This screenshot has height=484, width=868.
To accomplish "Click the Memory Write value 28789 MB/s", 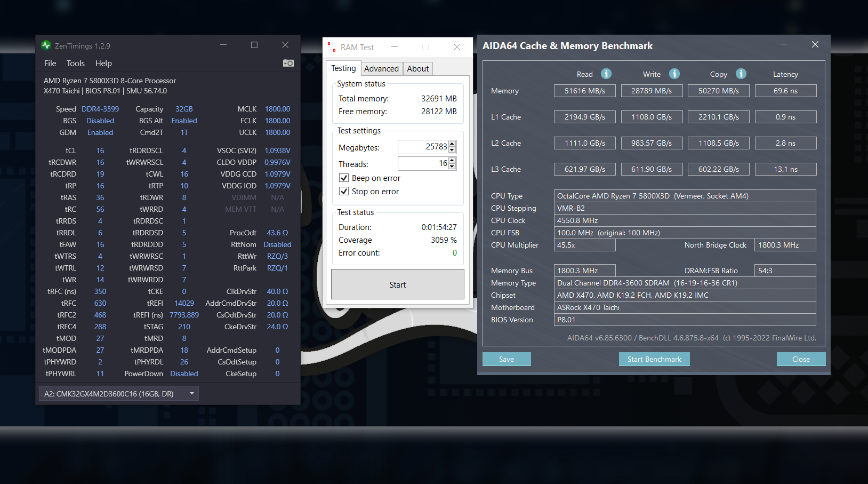I will 652,91.
